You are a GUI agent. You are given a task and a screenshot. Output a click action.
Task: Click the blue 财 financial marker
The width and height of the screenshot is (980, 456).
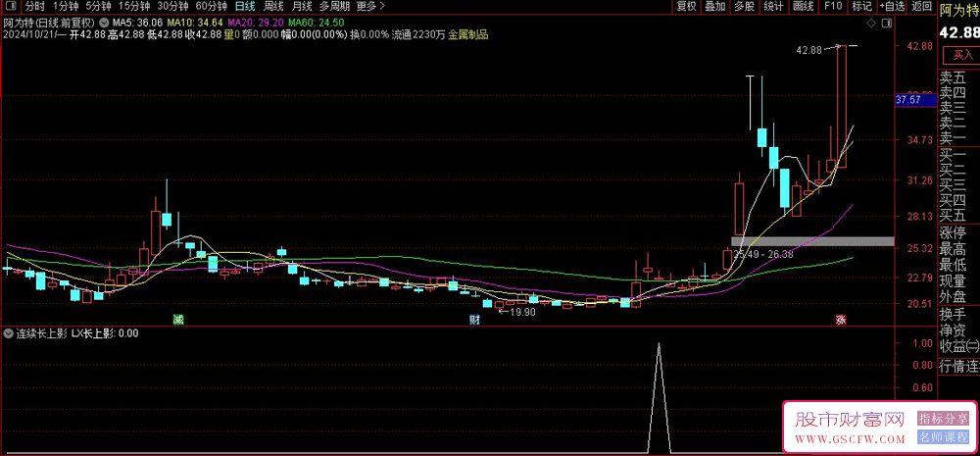(x=475, y=320)
